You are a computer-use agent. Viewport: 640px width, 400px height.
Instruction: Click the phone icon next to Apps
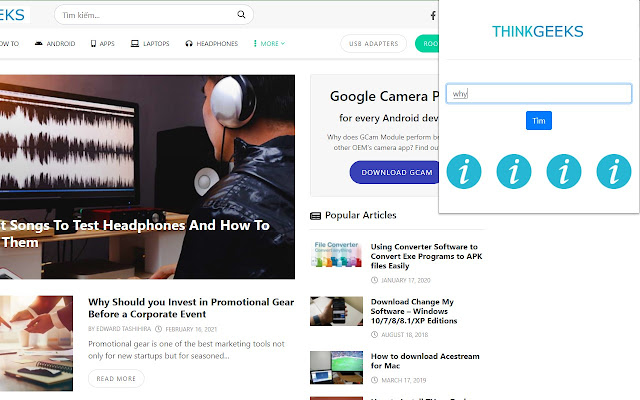point(93,43)
